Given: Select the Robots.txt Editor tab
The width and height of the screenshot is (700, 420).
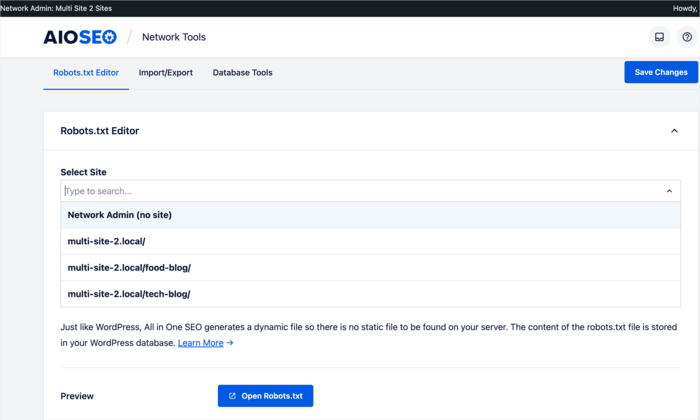Looking at the screenshot, I should coord(86,72).
